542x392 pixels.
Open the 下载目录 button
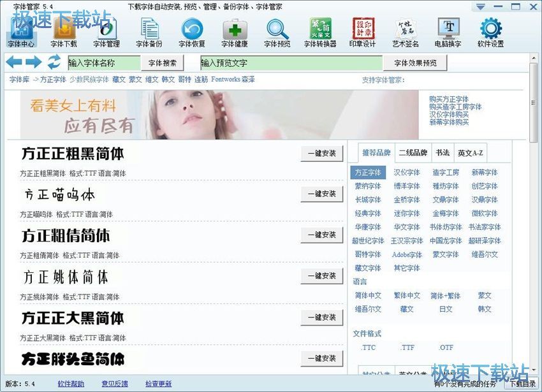click(522, 384)
